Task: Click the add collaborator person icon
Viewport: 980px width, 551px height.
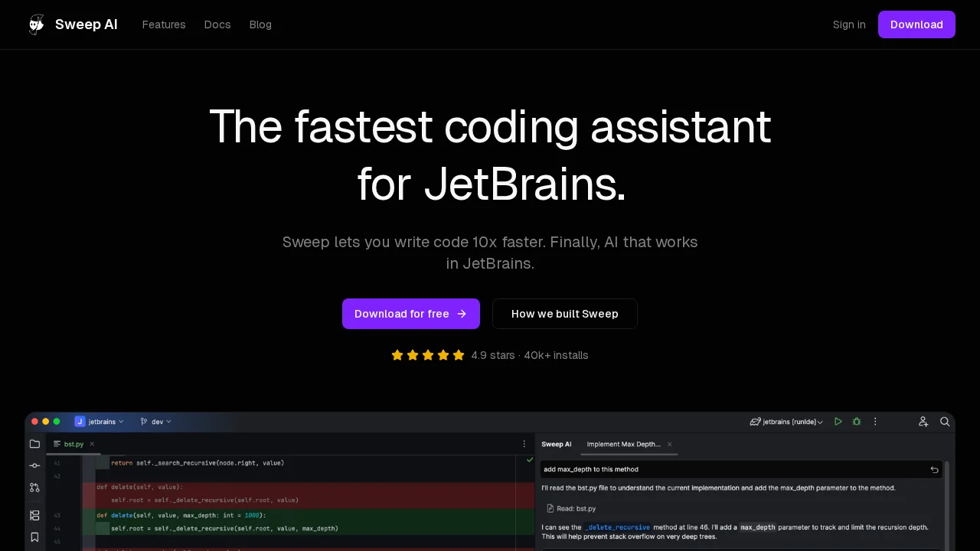Action: click(923, 422)
